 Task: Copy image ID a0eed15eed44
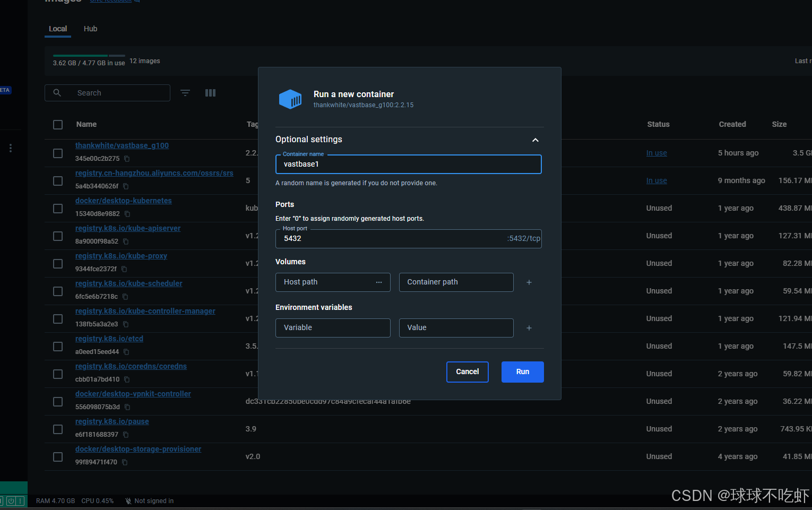(x=126, y=352)
